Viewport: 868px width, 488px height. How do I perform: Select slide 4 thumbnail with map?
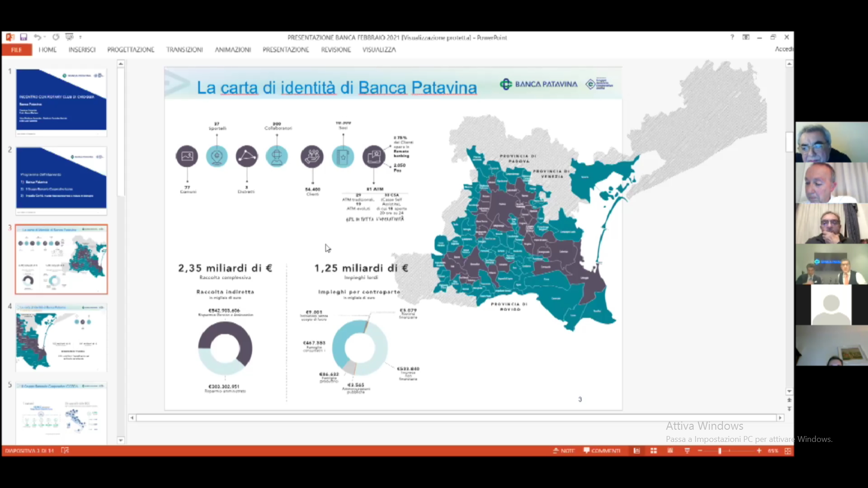point(61,338)
